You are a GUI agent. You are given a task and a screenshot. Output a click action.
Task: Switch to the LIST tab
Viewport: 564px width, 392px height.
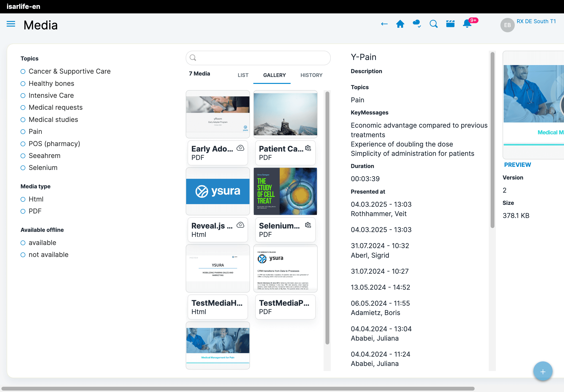[x=243, y=75]
